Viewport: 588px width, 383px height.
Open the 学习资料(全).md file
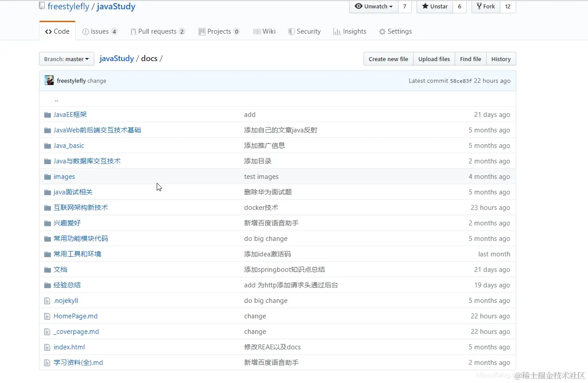click(78, 363)
